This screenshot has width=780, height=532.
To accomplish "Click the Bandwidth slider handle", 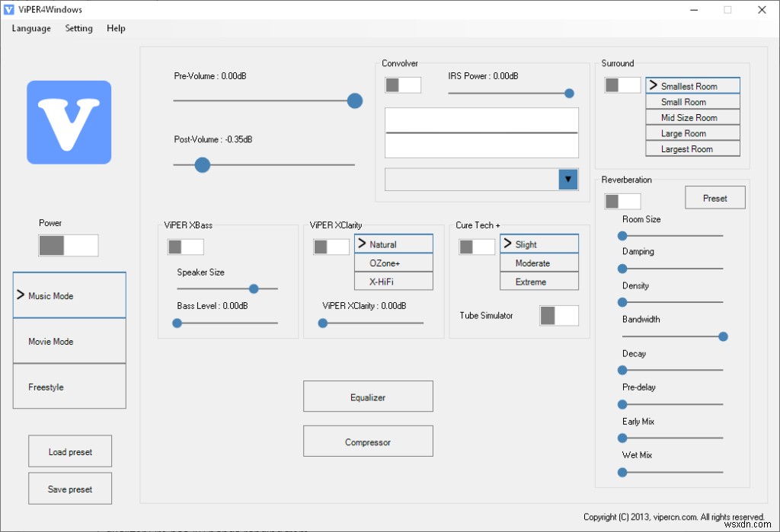I will point(724,336).
